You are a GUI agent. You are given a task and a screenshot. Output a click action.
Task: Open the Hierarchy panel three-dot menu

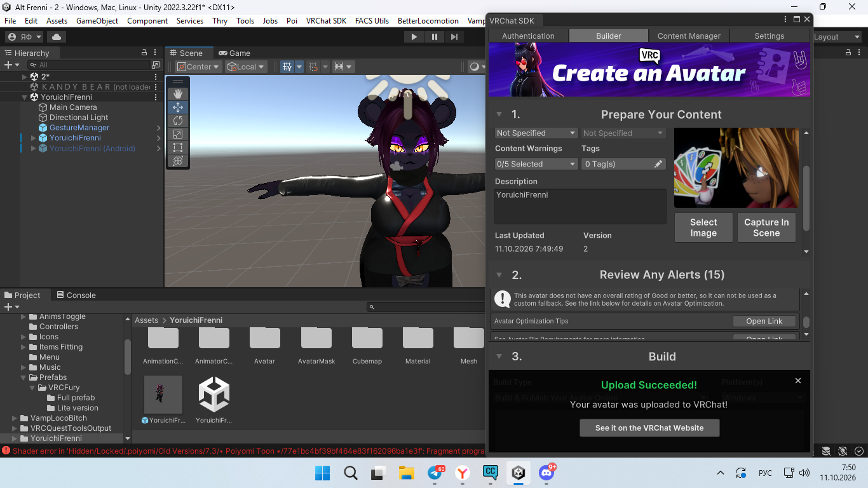[x=156, y=53]
